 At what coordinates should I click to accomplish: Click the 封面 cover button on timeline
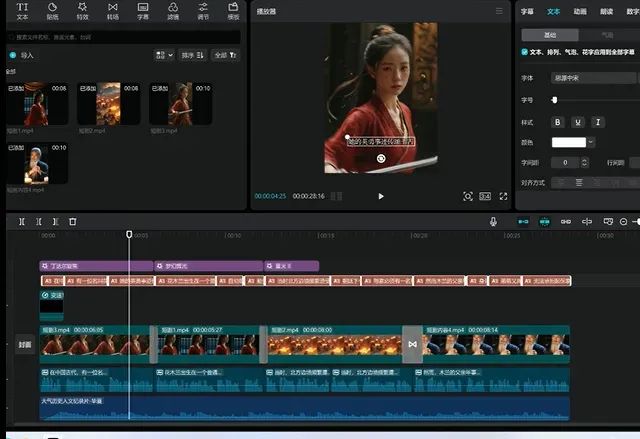click(24, 345)
